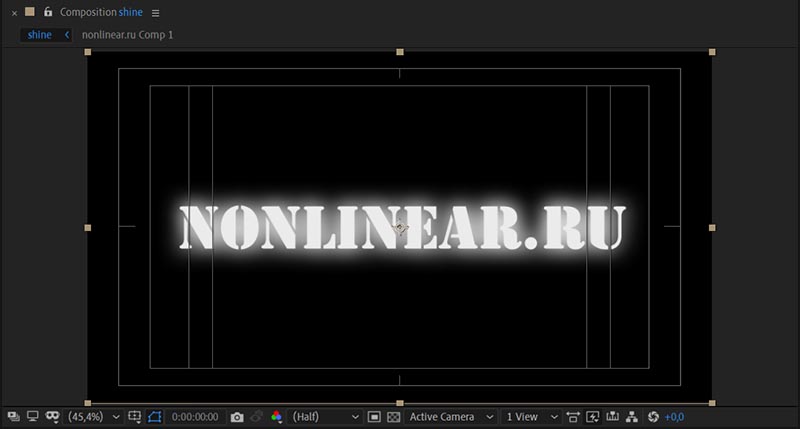Click the bottom-left layer transform handle
This screenshot has height=429, width=800.
[x=88, y=403]
